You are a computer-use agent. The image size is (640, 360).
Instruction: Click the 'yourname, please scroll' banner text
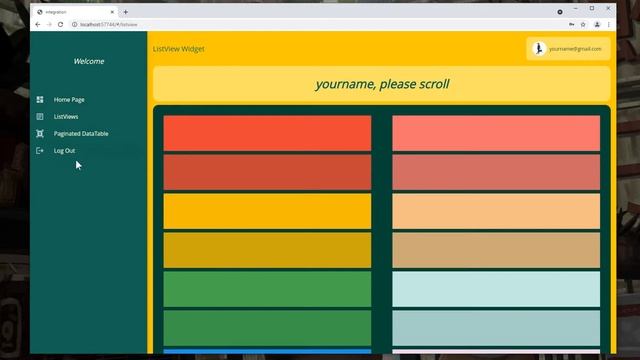point(382,84)
